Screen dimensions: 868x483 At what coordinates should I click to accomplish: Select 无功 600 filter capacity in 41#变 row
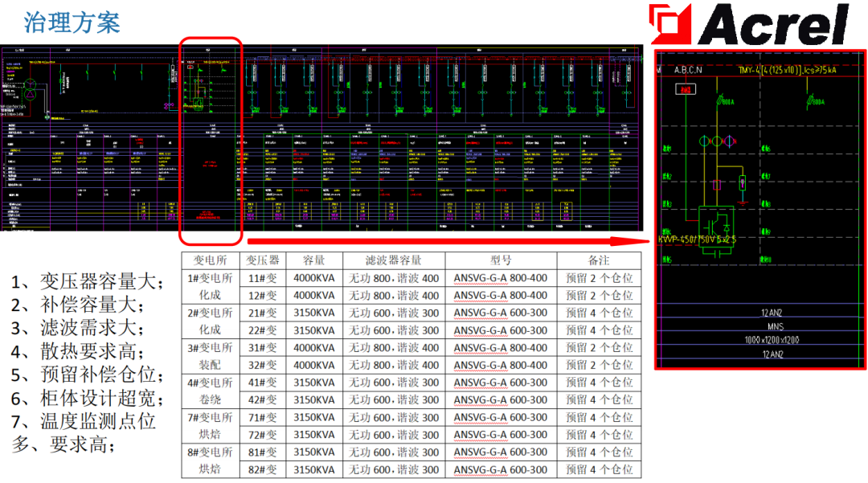click(394, 383)
